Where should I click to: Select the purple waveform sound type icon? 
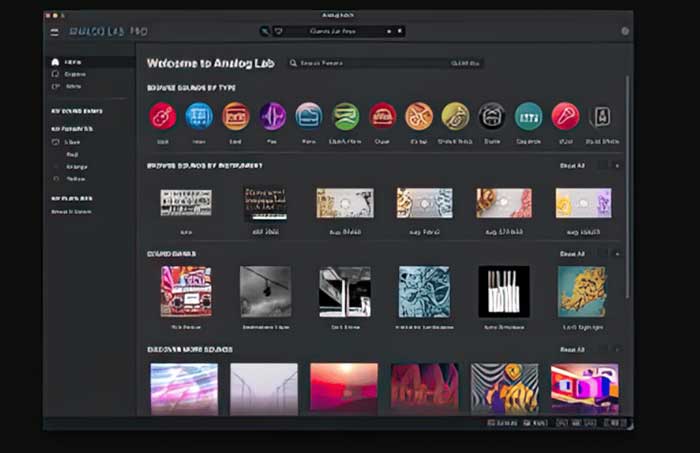tap(272, 116)
